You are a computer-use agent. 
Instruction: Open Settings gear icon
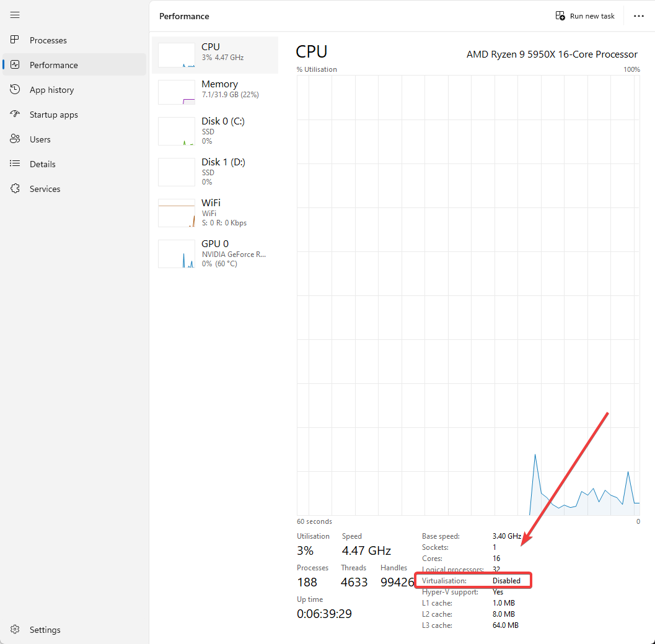pyautogui.click(x=15, y=630)
